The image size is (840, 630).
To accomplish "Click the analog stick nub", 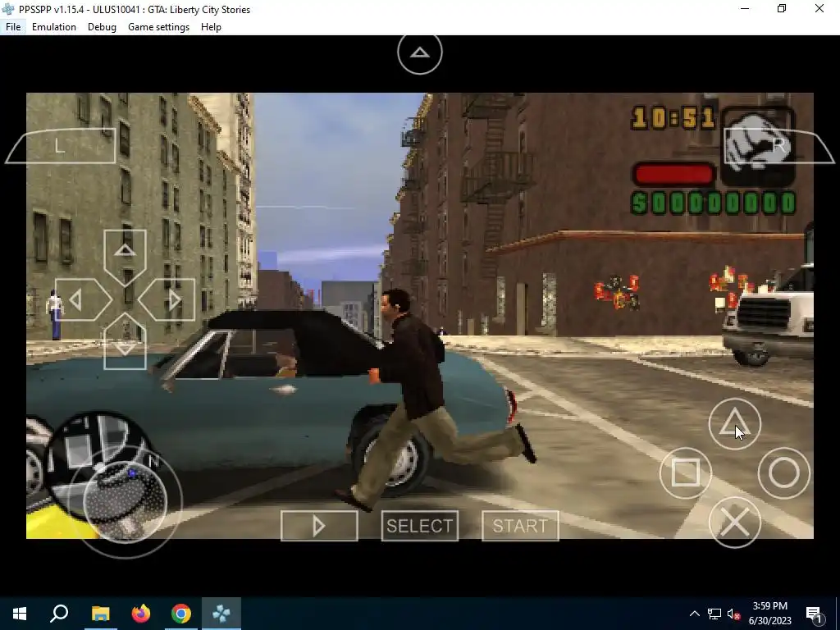I will click(x=125, y=502).
